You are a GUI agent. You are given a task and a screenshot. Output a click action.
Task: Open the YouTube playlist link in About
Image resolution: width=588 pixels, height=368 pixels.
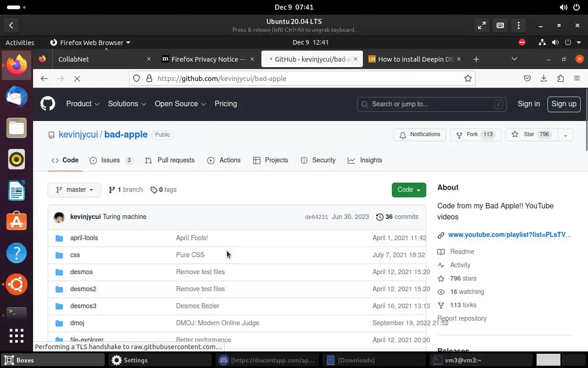click(x=510, y=235)
